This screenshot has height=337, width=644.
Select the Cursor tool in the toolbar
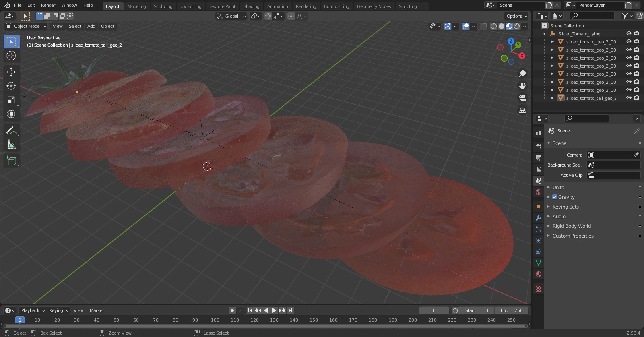[11, 56]
